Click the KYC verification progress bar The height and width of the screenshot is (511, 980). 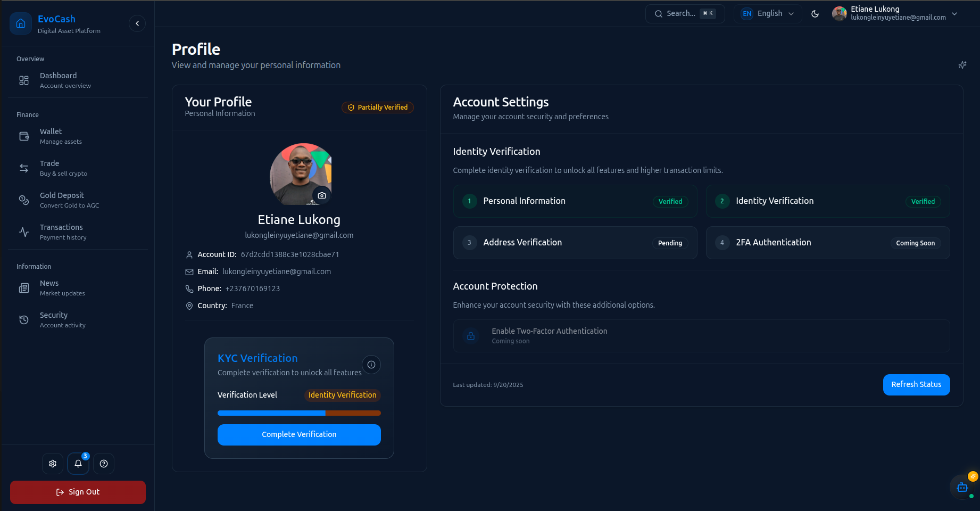pyautogui.click(x=298, y=413)
